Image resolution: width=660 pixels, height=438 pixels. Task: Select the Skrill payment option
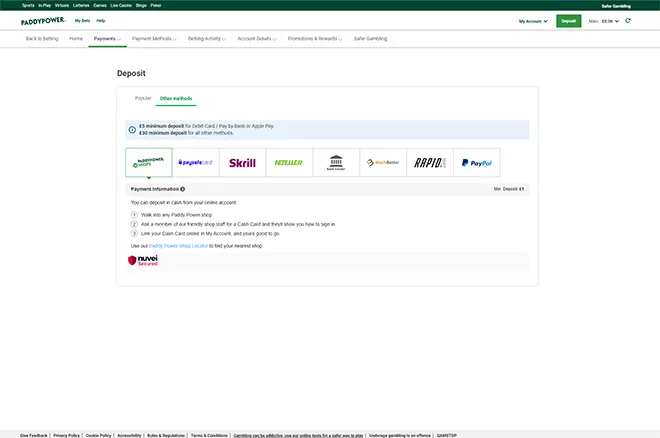242,162
